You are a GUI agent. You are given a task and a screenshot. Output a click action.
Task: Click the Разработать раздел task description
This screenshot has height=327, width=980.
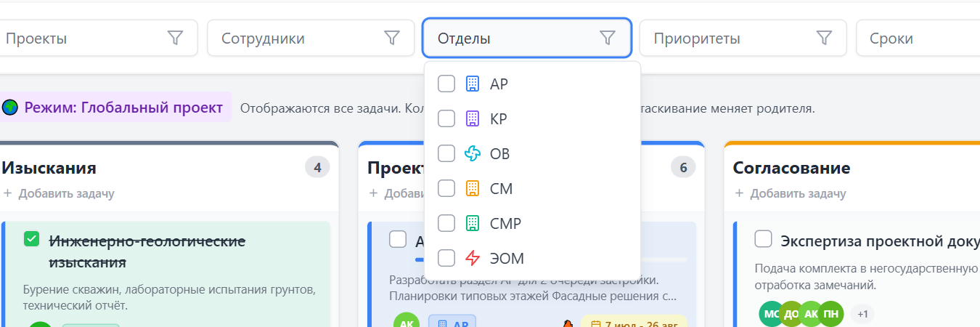click(x=534, y=288)
